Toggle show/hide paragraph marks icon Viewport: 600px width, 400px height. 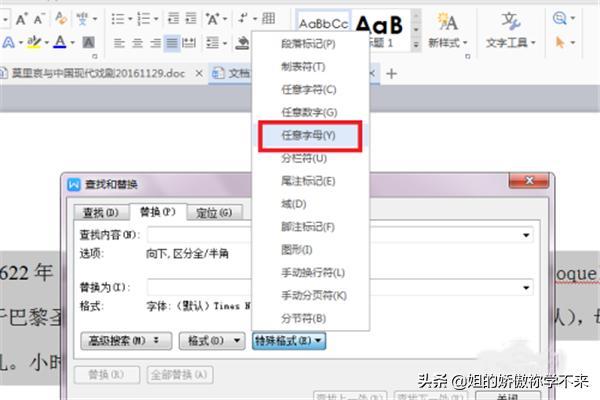[243, 18]
